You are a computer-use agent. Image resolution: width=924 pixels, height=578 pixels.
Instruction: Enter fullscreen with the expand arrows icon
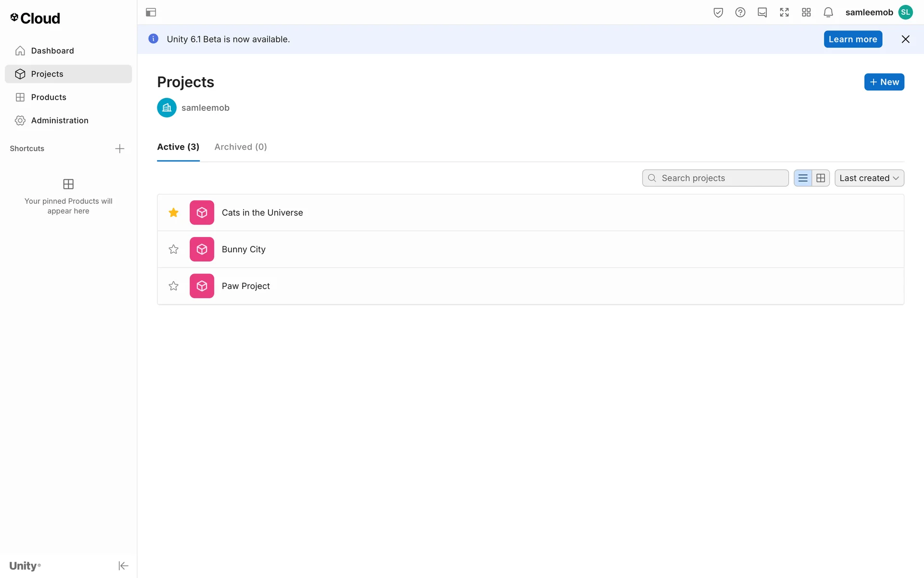pos(784,13)
